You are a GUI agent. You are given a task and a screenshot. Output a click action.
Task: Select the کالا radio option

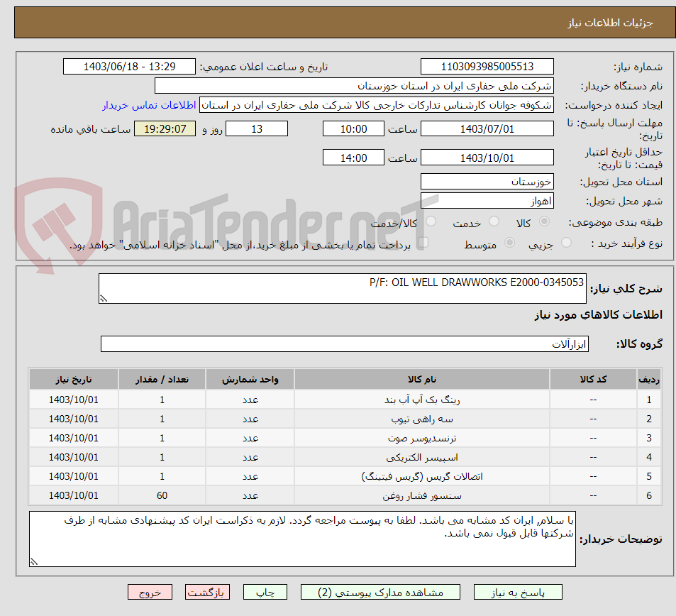(544, 221)
